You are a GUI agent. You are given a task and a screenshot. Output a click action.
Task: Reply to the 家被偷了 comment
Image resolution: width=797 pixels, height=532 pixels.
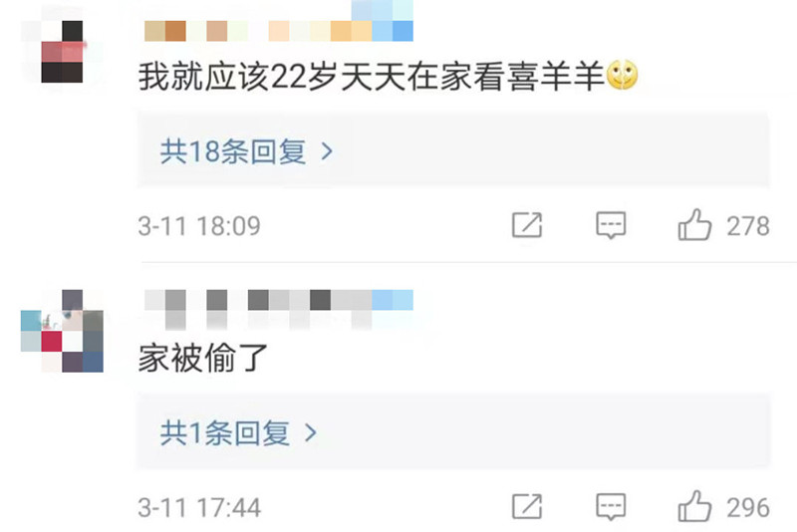[611, 506]
